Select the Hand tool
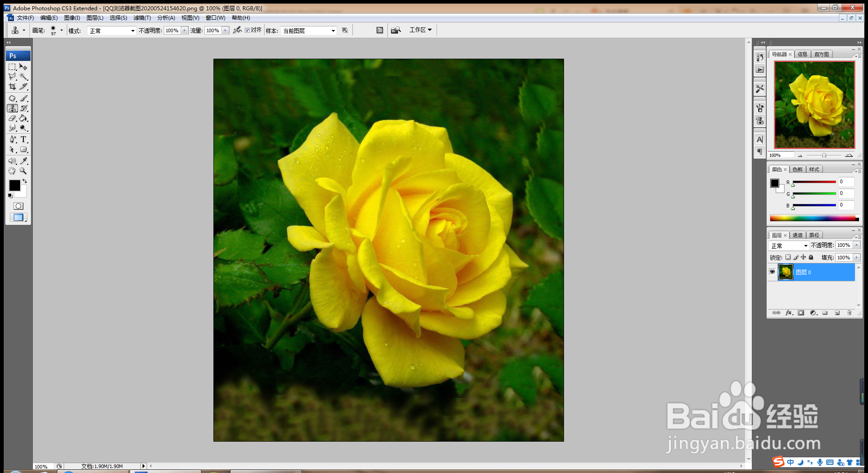This screenshot has width=868, height=473. (x=13, y=171)
